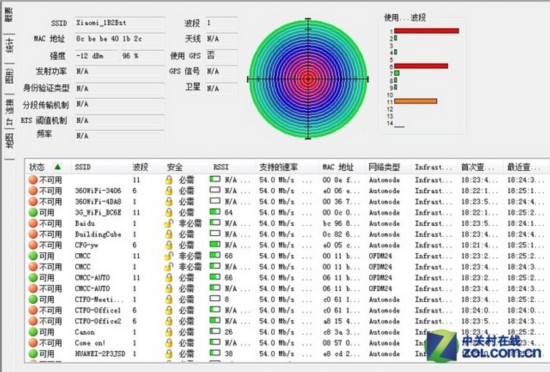Sort by the RSSI column header
This screenshot has height=372, width=550.
pos(221,167)
